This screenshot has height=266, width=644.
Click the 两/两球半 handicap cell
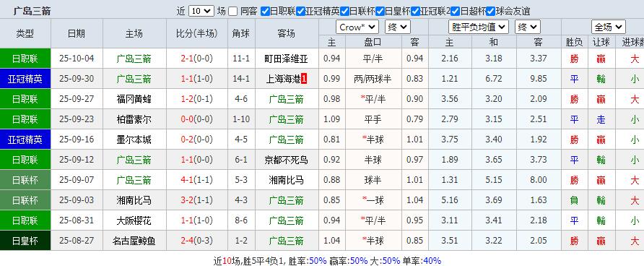[373, 79]
